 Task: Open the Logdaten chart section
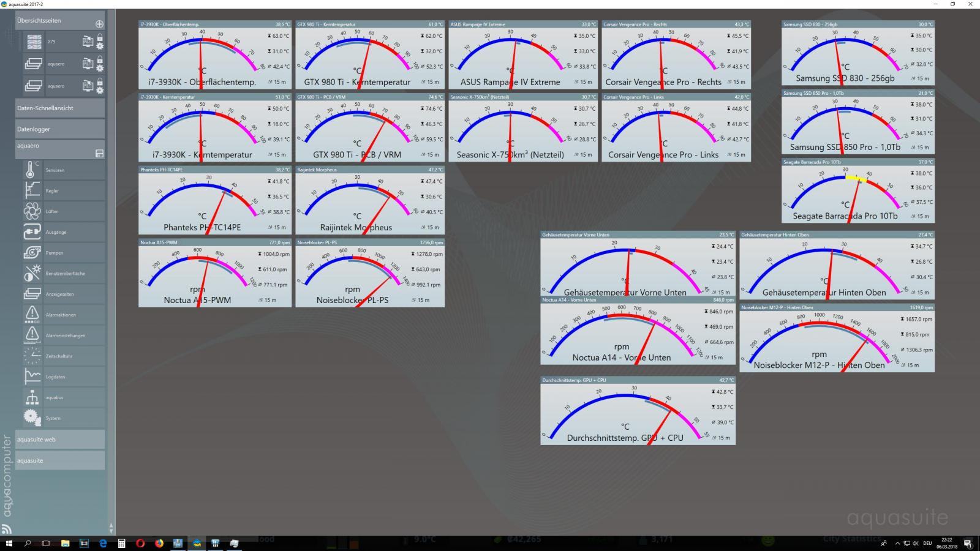pyautogui.click(x=32, y=377)
